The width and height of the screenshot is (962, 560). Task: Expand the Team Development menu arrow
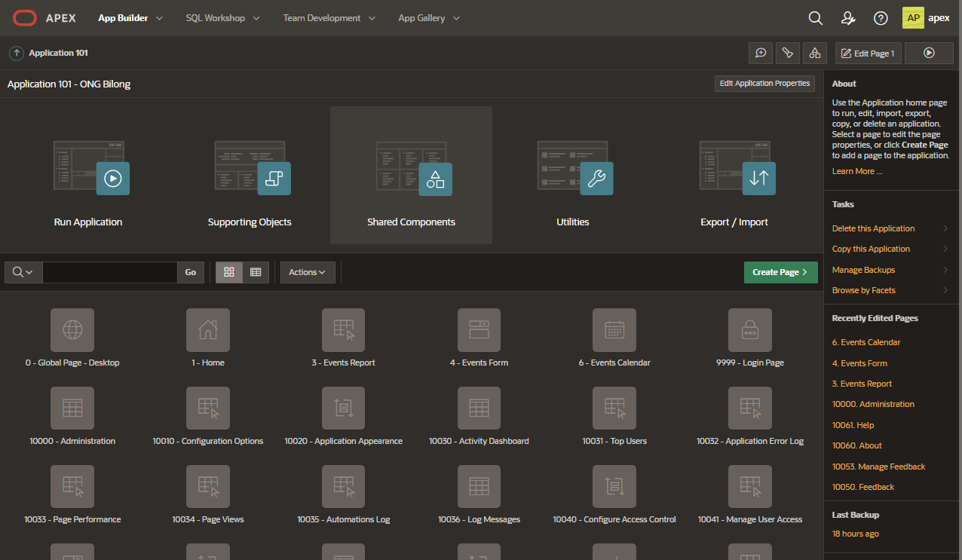(x=372, y=18)
